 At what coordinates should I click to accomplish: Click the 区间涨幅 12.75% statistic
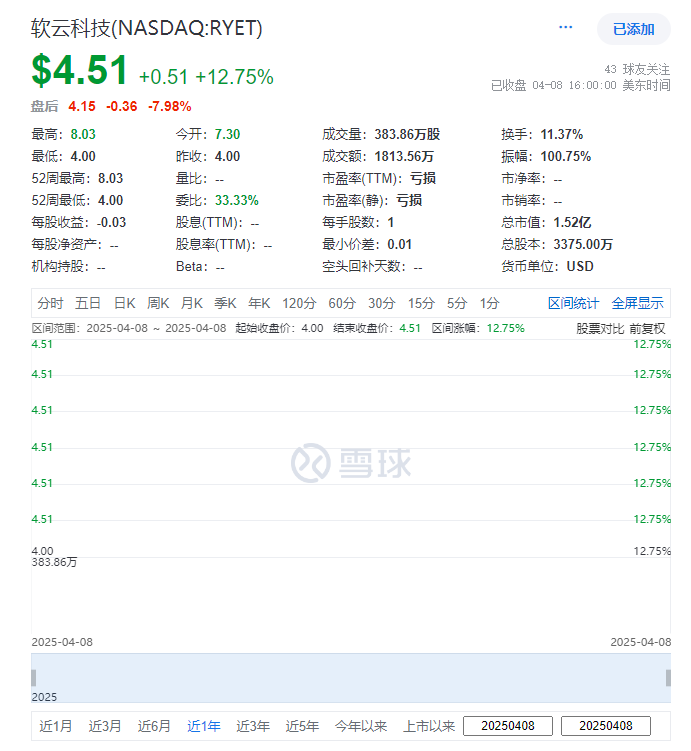point(506,329)
